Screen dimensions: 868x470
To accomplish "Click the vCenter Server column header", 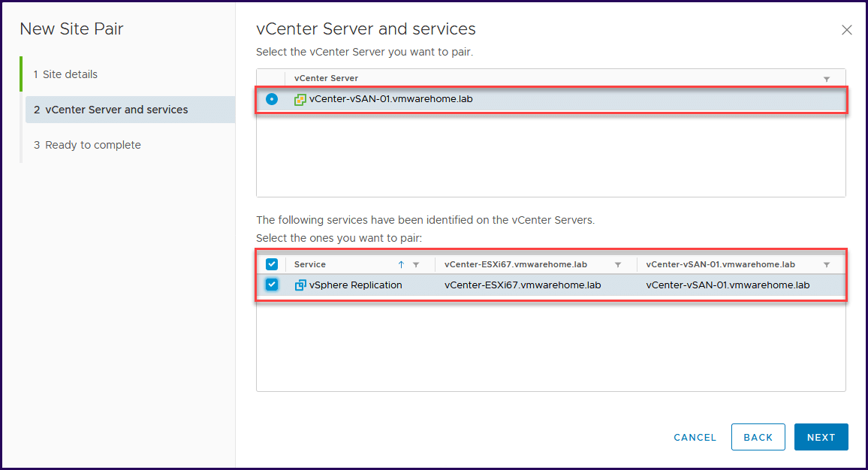I will point(326,79).
